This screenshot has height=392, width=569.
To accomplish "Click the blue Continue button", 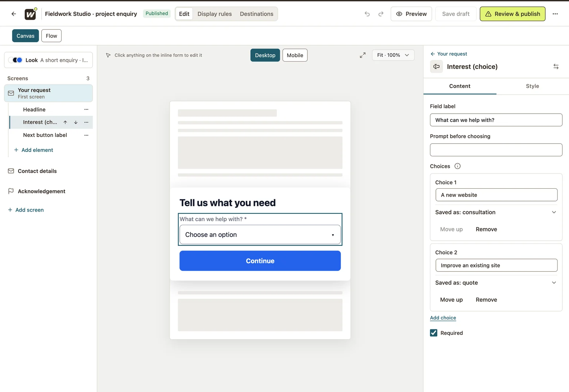I will 260,261.
